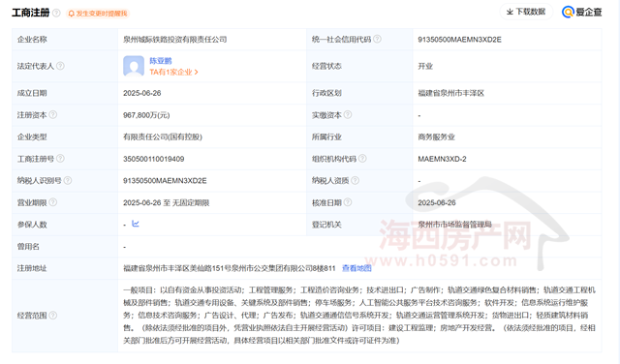This screenshot has width=620, height=364.
Task: Select 开业 operating status value
Action: [425, 66]
